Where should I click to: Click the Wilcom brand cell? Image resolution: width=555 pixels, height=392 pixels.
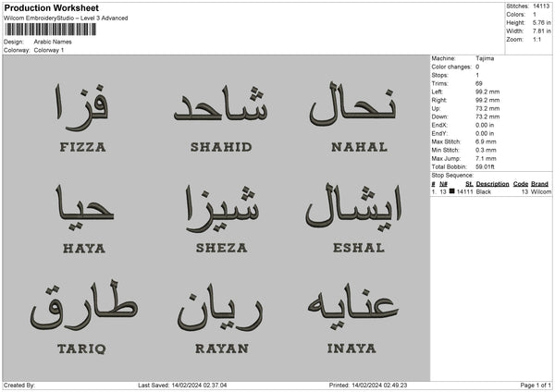pyautogui.click(x=541, y=191)
